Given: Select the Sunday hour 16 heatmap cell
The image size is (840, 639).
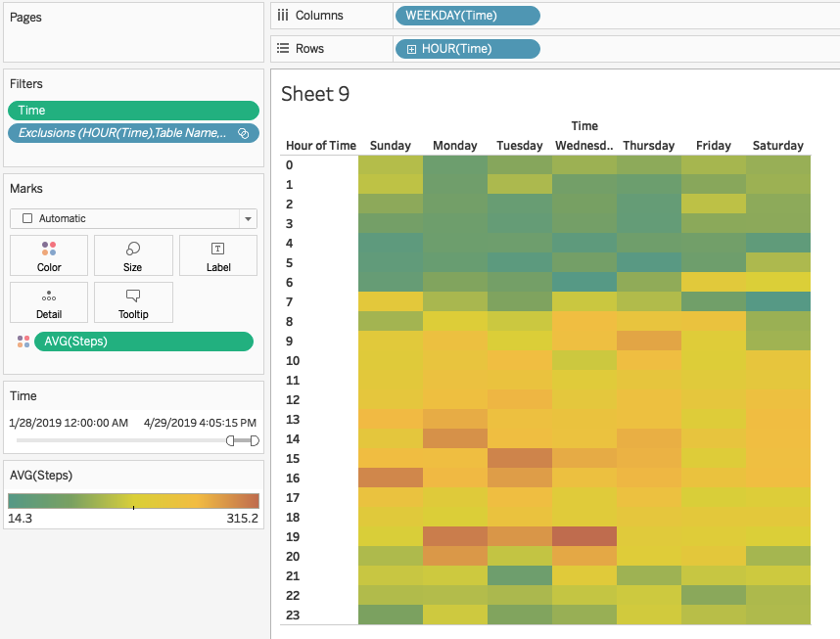Looking at the screenshot, I should pyautogui.click(x=391, y=478).
